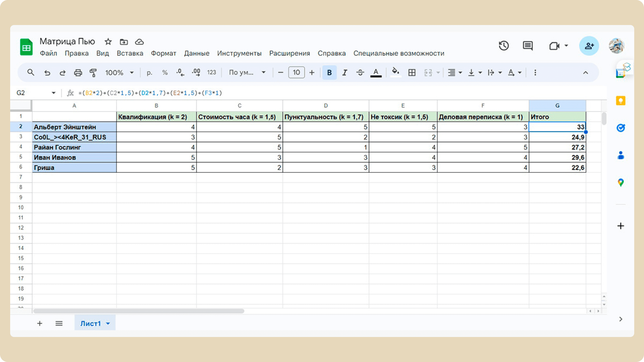Increase font size with plus
644x362 pixels.
click(x=312, y=73)
